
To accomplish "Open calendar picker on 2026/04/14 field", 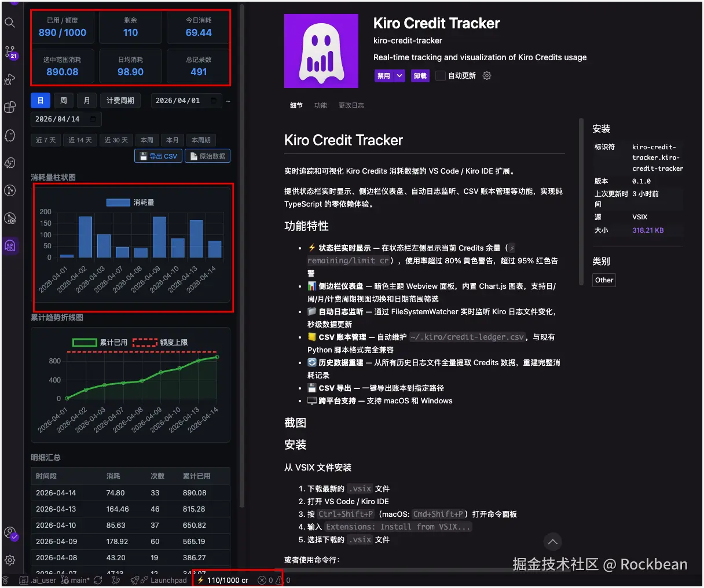I will pos(93,119).
